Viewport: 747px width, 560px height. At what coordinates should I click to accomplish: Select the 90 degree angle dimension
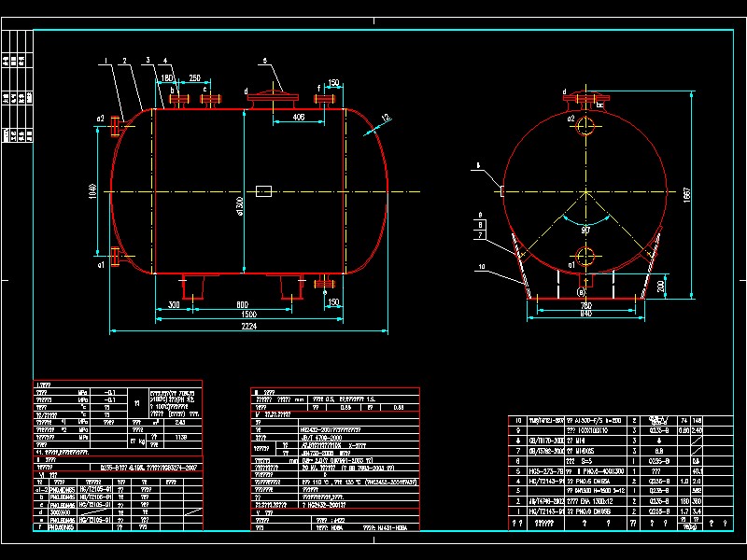pyautogui.click(x=586, y=228)
